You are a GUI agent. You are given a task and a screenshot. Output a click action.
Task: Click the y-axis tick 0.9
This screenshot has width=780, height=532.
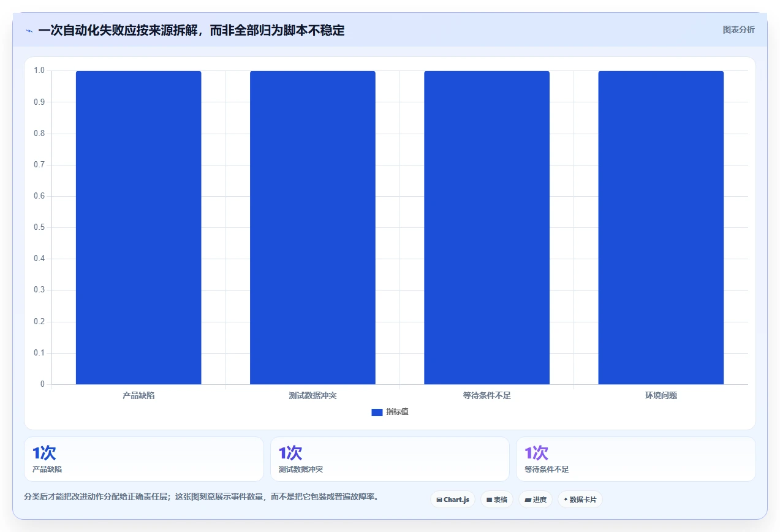point(39,102)
